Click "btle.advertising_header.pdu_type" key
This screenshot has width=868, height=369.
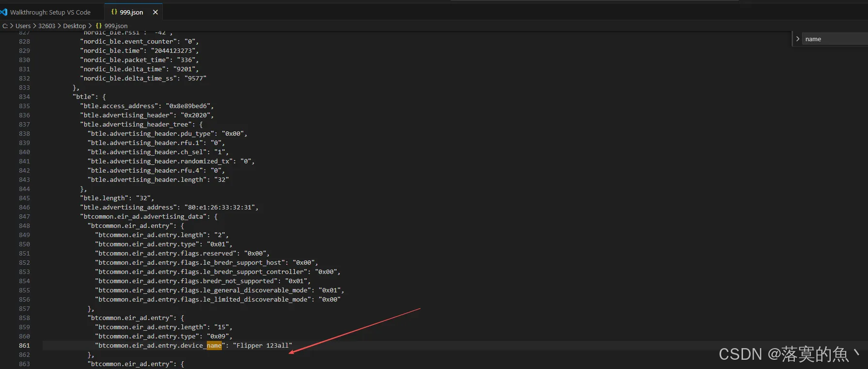(x=151, y=133)
